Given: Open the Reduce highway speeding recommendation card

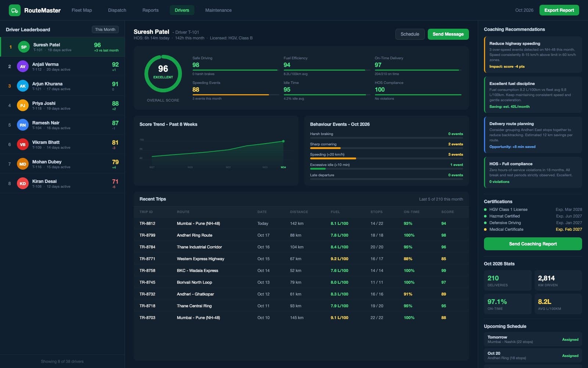Looking at the screenshot, I should tap(533, 54).
